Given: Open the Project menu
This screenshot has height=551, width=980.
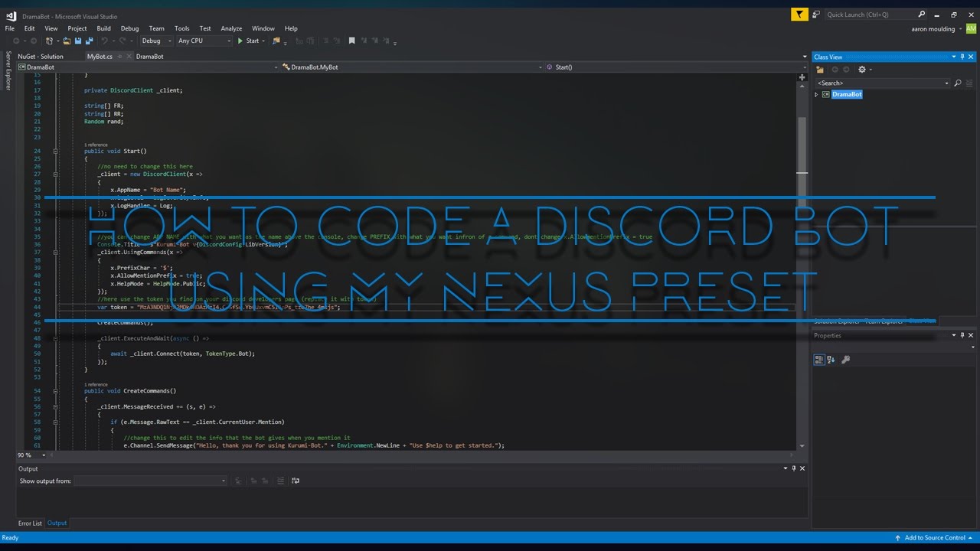Looking at the screenshot, I should pyautogui.click(x=77, y=28).
